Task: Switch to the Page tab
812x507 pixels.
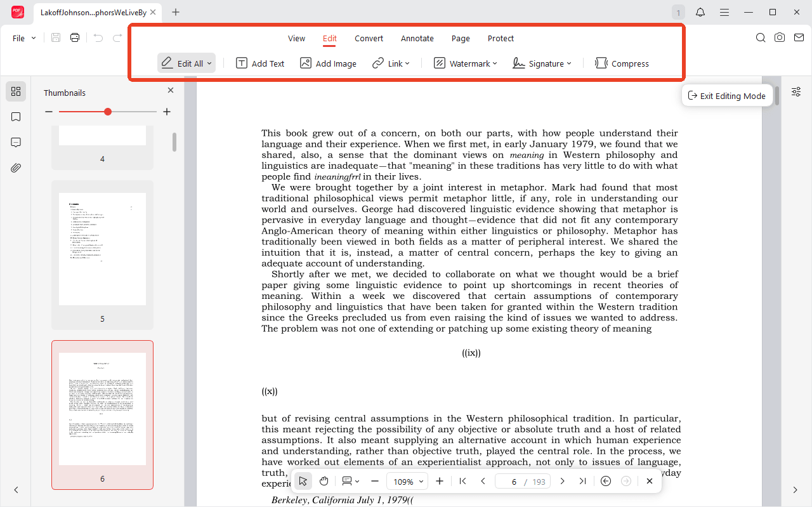Action: click(461, 38)
